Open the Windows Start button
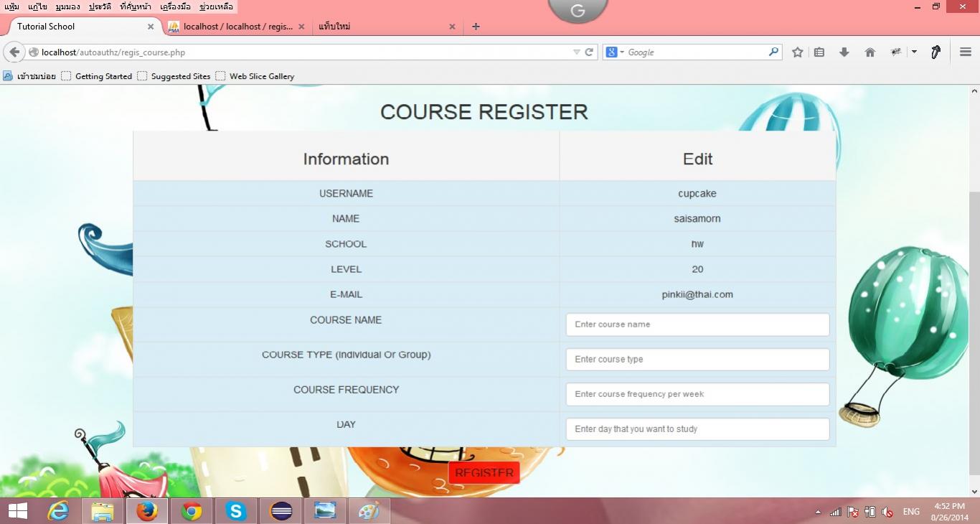The image size is (980, 524). coord(17,511)
